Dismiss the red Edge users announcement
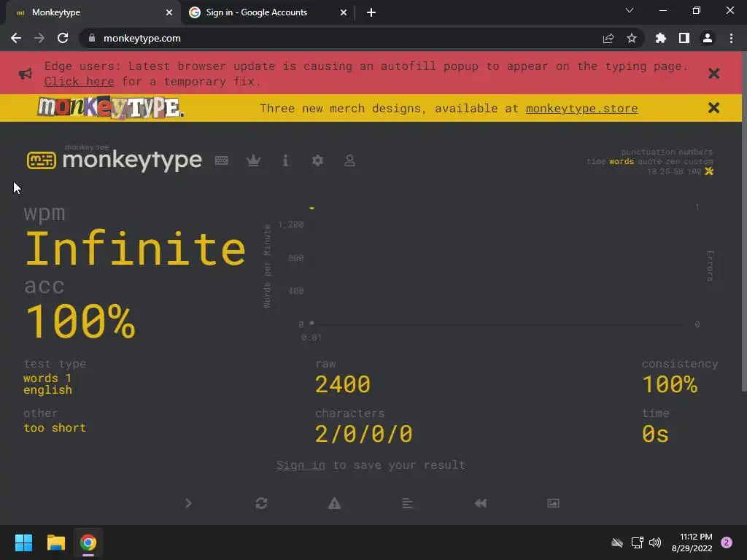 tap(713, 74)
